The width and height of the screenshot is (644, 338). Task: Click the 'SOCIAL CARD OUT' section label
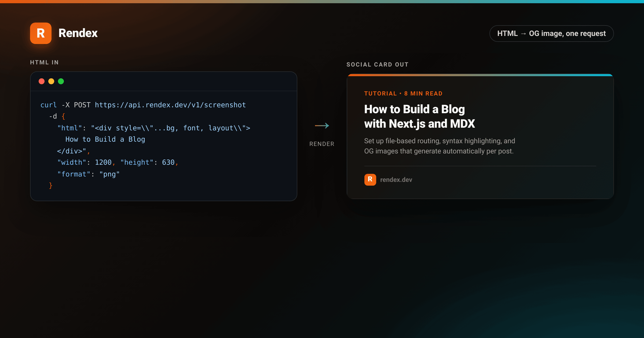coord(377,65)
